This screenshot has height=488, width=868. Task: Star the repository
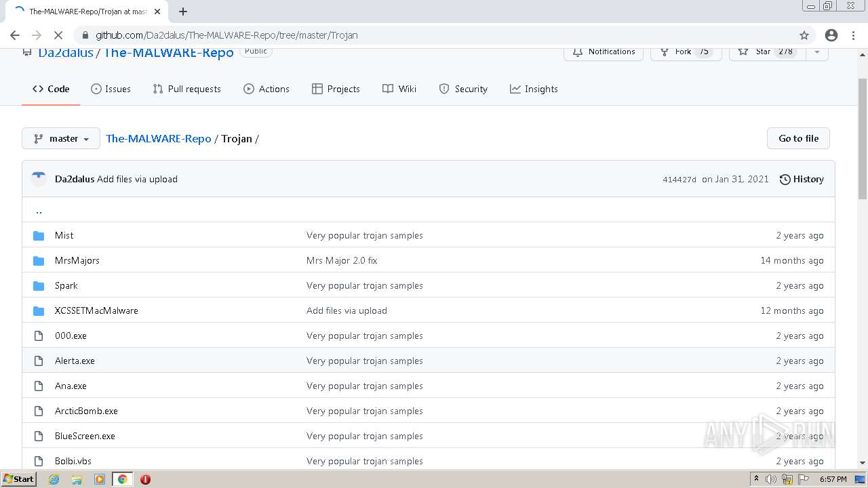767,52
